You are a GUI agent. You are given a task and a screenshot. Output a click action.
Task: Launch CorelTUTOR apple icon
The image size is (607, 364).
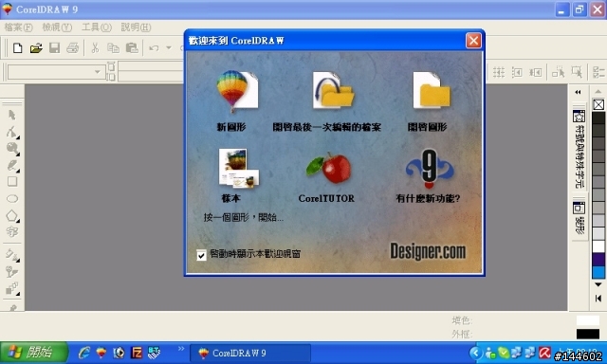329,168
